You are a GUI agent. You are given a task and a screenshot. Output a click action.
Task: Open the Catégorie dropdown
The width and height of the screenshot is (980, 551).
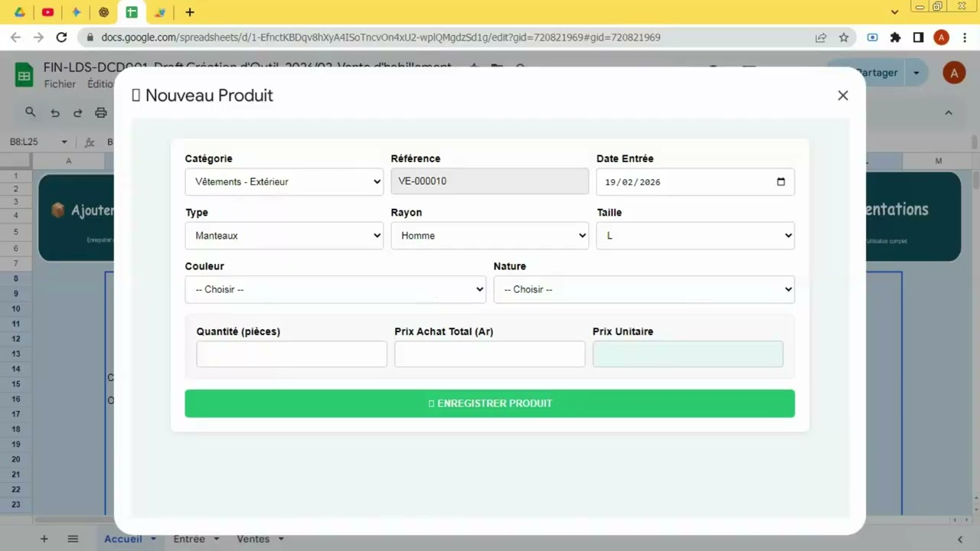click(284, 181)
